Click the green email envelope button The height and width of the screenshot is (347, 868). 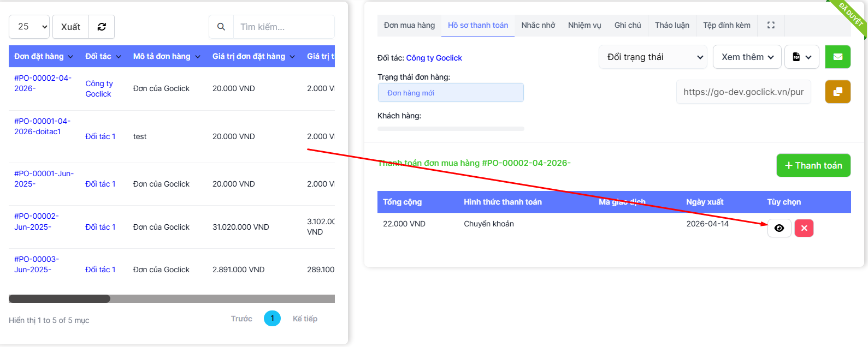point(837,57)
